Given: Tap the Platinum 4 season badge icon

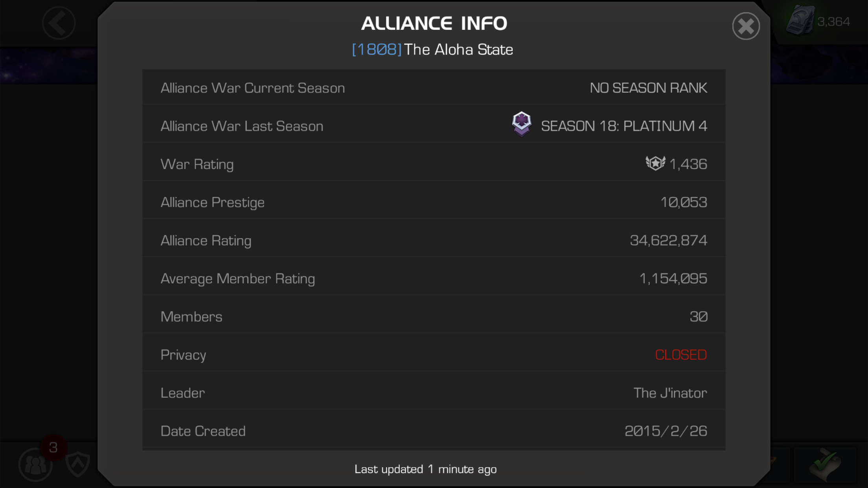Looking at the screenshot, I should click(521, 124).
